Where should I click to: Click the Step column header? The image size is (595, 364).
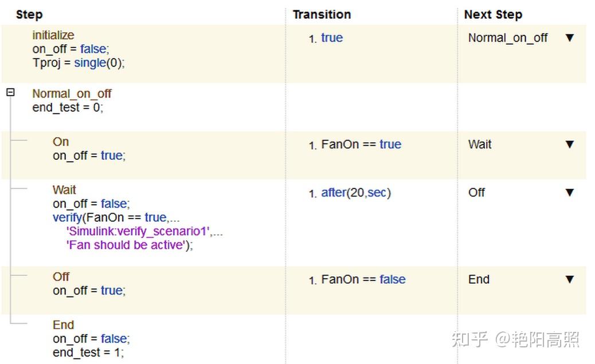tap(29, 14)
